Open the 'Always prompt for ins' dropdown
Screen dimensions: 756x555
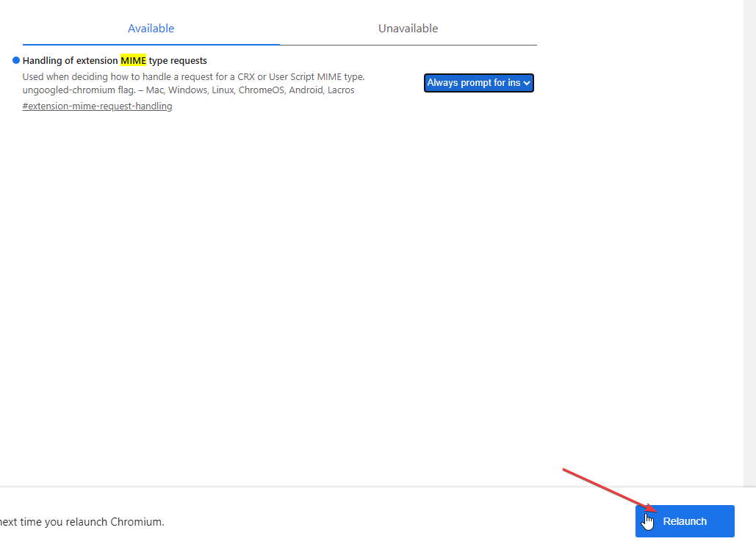[478, 83]
